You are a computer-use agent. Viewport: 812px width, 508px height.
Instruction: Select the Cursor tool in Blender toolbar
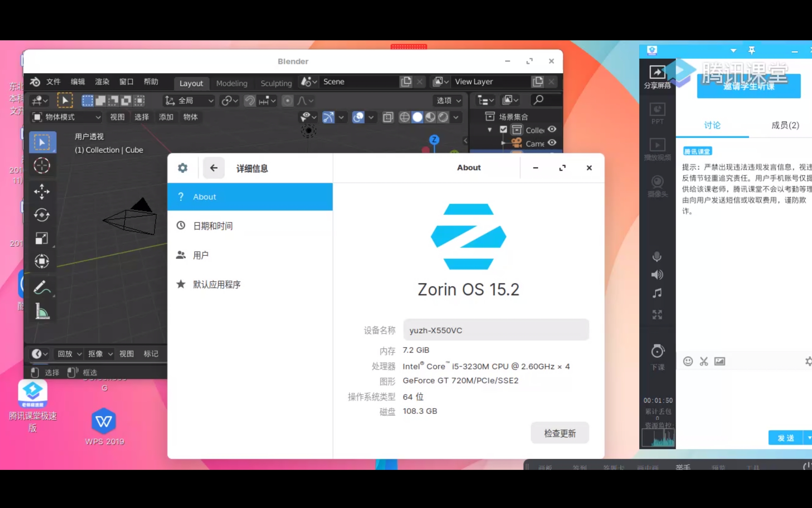coord(42,166)
